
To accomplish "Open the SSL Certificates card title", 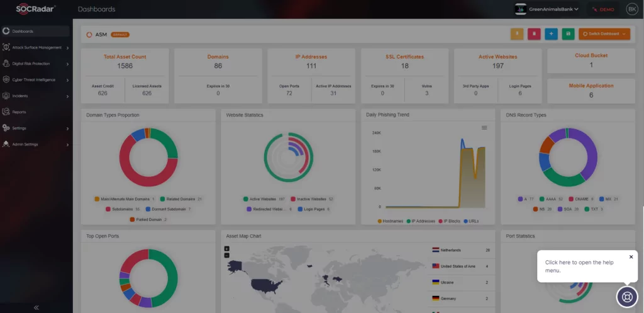I will (405, 57).
